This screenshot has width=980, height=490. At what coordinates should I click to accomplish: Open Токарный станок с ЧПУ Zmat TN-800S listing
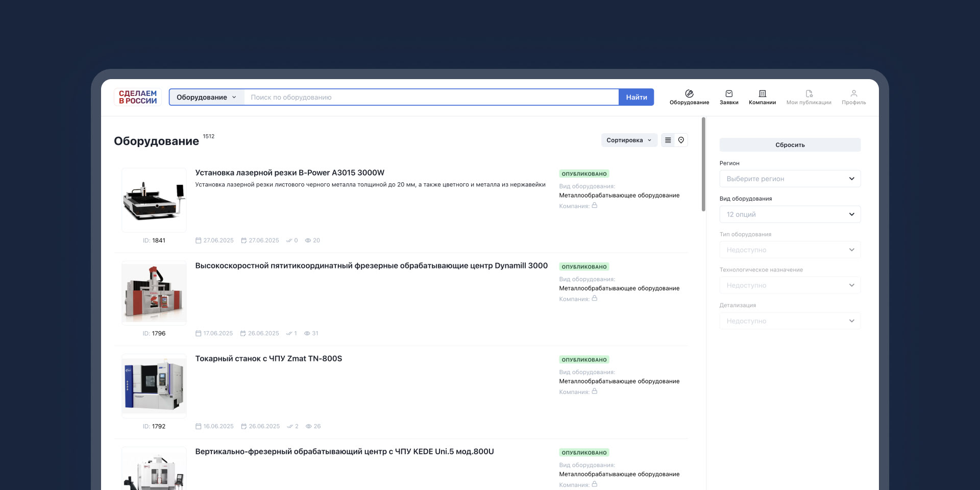point(268,358)
